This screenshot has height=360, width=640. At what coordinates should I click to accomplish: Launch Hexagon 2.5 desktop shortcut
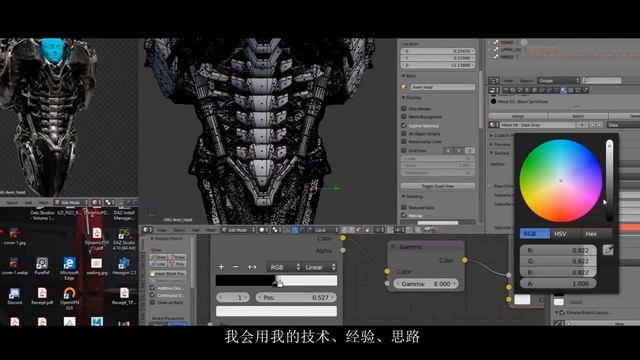click(124, 266)
